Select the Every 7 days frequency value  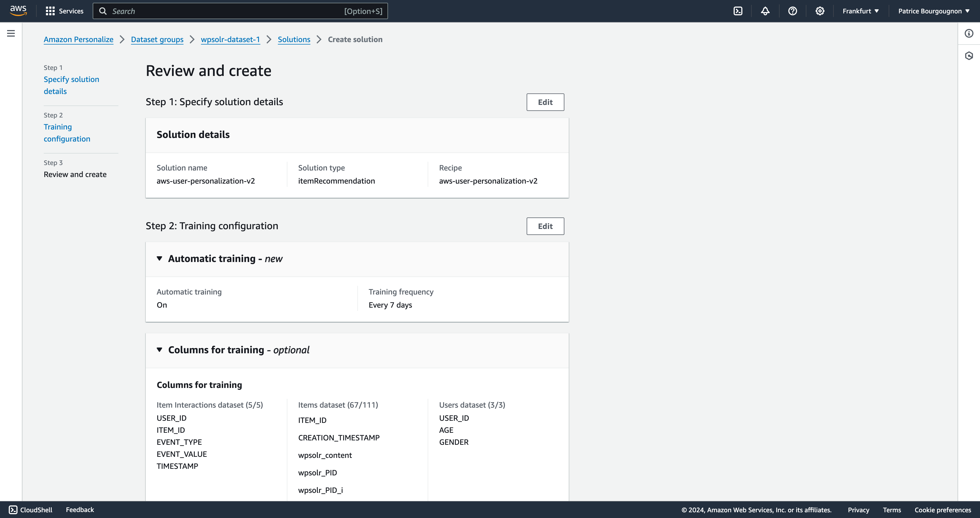click(x=390, y=305)
